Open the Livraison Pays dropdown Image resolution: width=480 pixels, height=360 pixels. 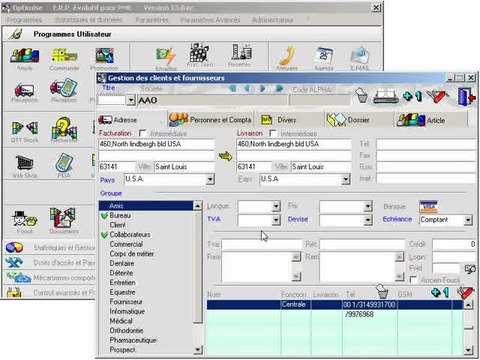coord(346,179)
